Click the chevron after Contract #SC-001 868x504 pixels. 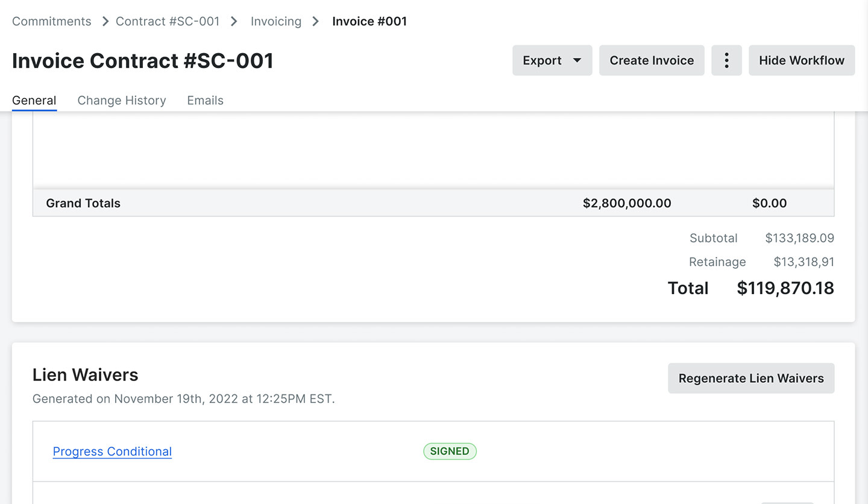coord(234,22)
